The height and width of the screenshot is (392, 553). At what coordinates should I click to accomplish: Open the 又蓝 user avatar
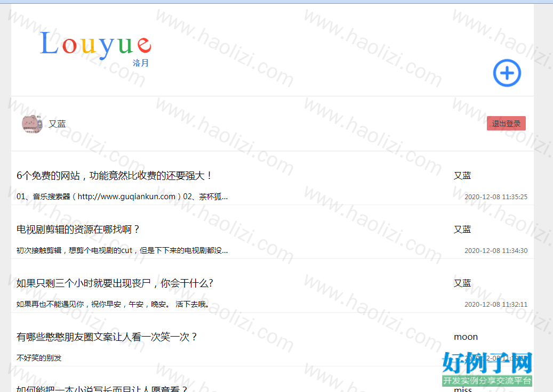[32, 124]
